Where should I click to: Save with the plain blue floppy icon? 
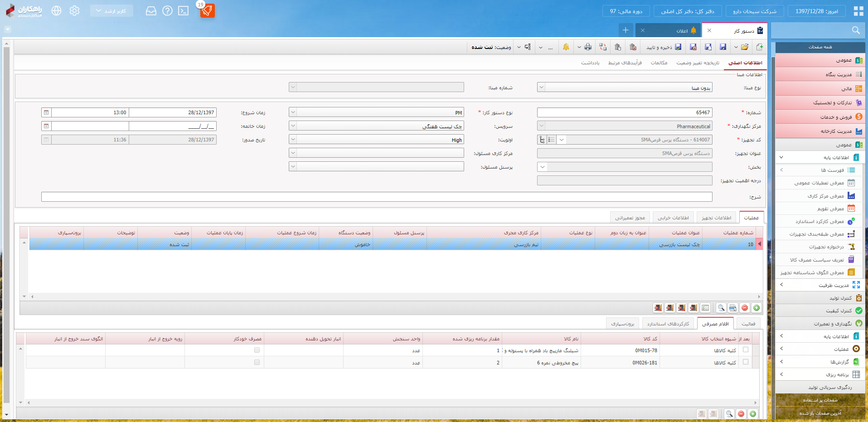click(723, 47)
